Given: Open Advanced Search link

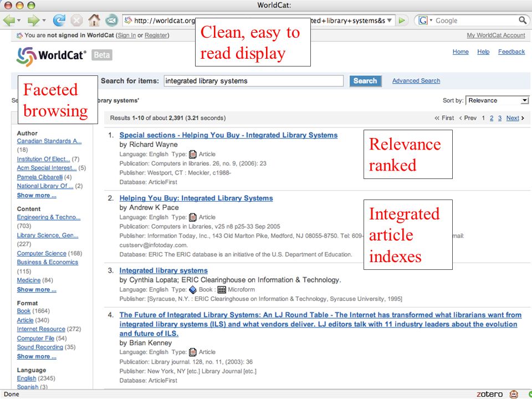Looking at the screenshot, I should pyautogui.click(x=416, y=81).
